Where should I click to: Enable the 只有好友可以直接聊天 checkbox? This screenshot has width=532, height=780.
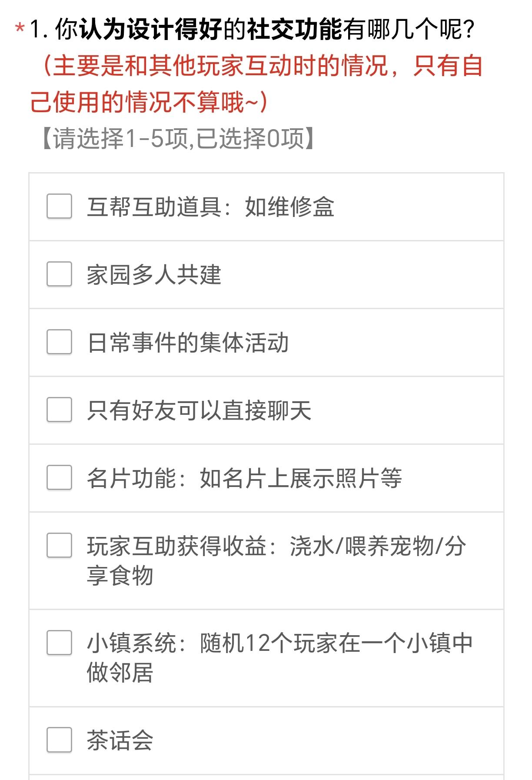pos(59,410)
